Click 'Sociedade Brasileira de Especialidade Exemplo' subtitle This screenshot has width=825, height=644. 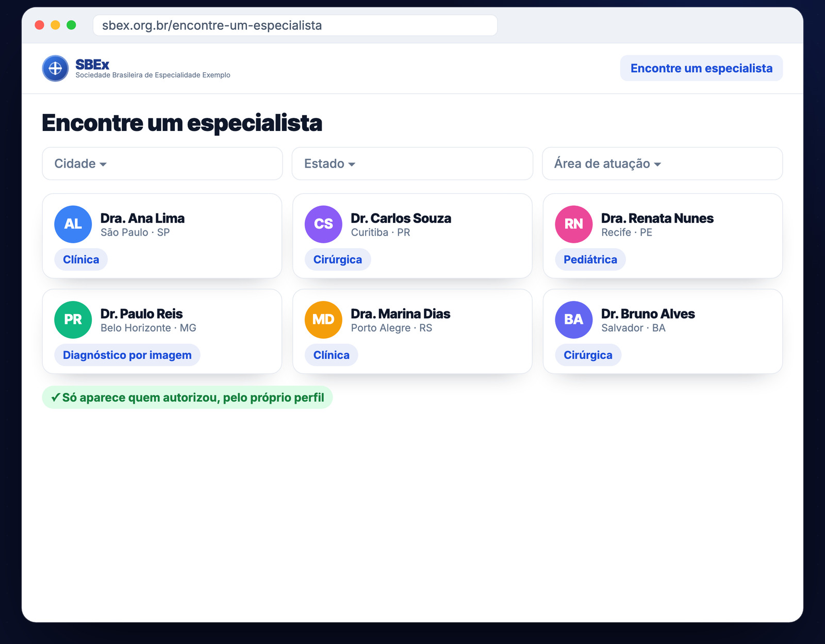tap(153, 75)
